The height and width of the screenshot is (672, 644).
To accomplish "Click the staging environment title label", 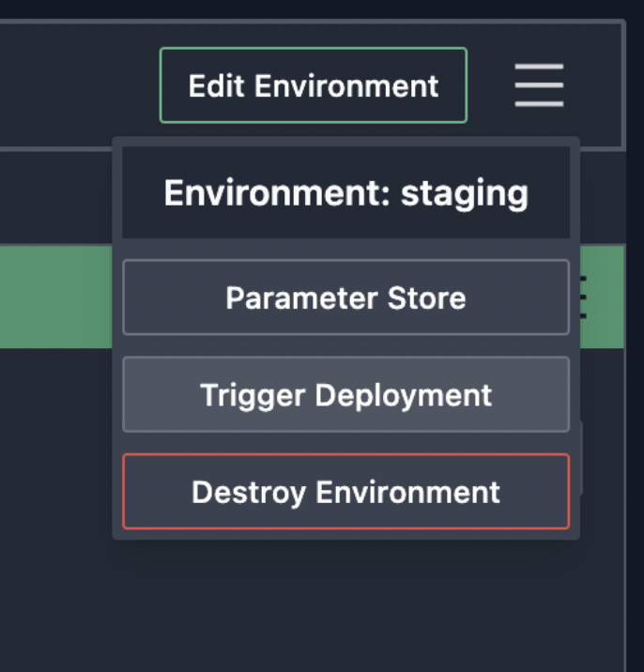I will click(x=345, y=193).
